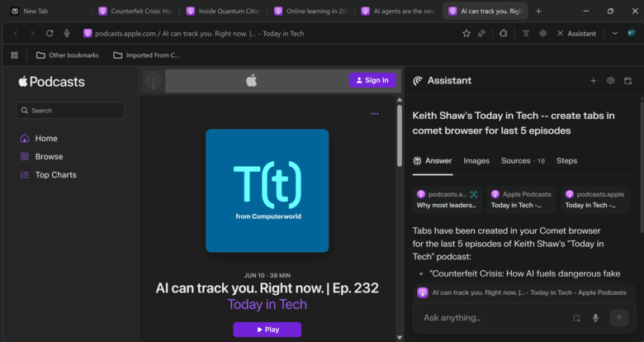Start a new Assistant thread with plus icon
Viewport: 644px width, 342px height.
[593, 81]
